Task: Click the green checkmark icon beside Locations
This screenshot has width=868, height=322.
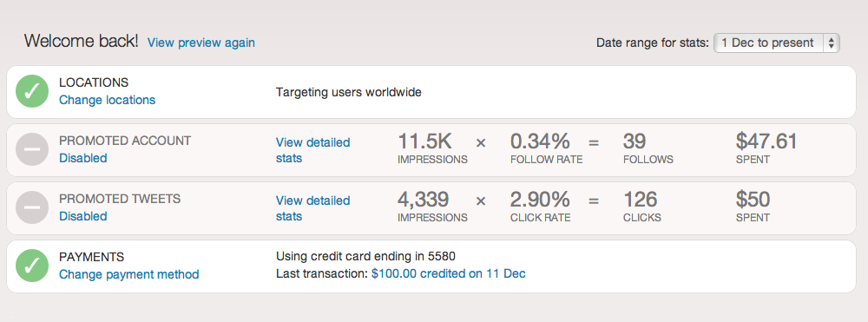Action: pos(32,91)
